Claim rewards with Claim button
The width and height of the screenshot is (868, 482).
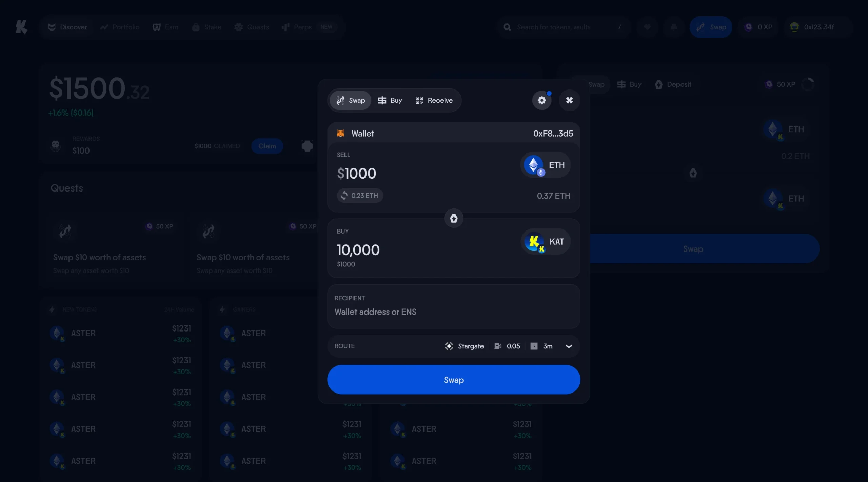(267, 146)
